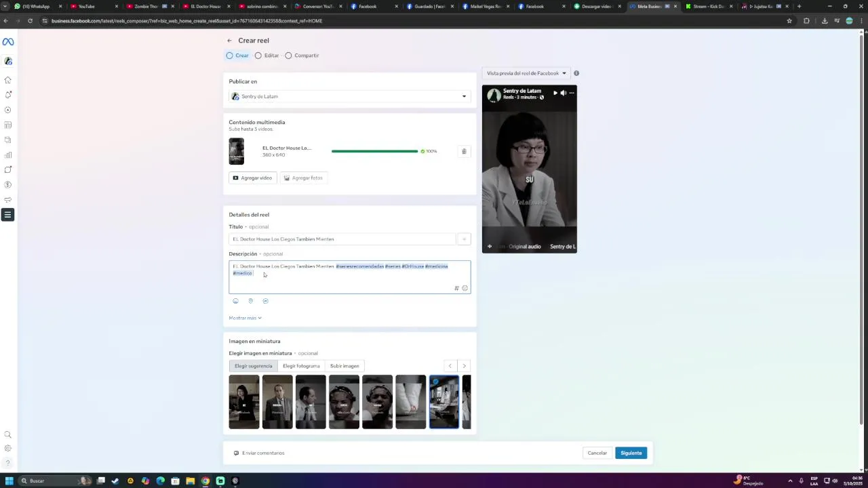Open preview info icon beside dropdown
The height and width of the screenshot is (488, 868).
point(576,73)
